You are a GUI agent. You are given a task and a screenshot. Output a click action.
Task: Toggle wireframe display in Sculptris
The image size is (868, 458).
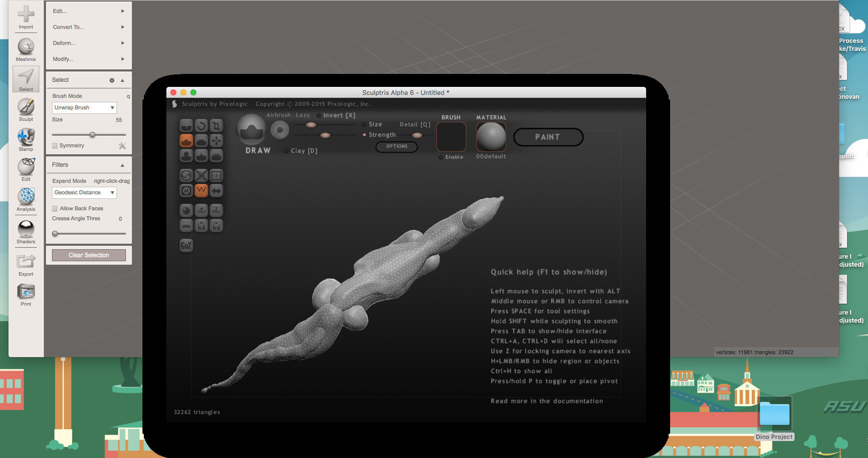[201, 191]
